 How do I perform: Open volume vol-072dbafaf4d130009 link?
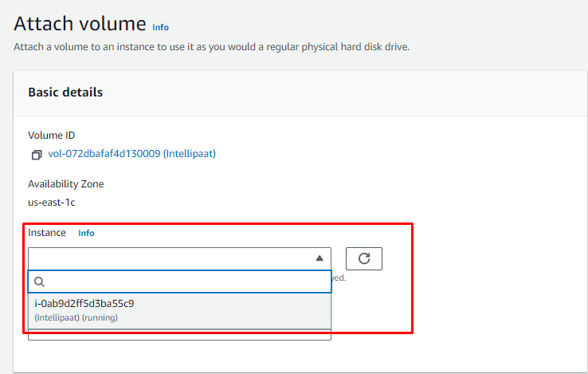point(131,153)
